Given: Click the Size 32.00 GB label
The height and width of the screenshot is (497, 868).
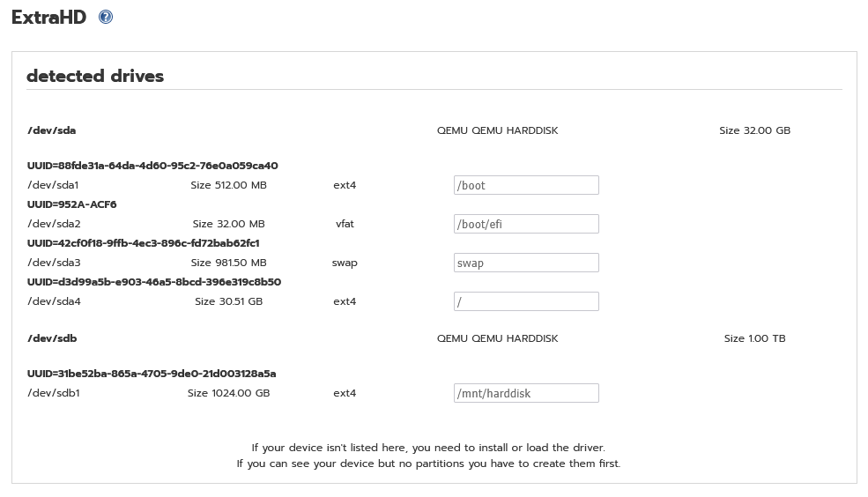Looking at the screenshot, I should click(x=754, y=130).
